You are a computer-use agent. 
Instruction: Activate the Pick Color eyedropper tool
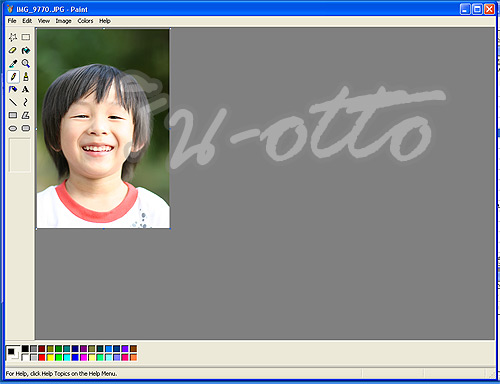[x=13, y=63]
